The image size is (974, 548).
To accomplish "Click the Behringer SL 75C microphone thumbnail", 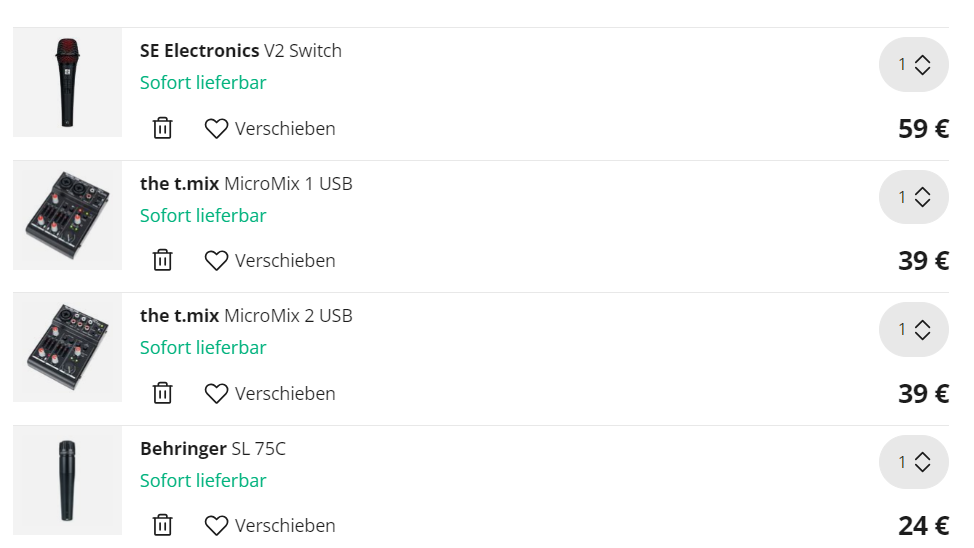I will 67,480.
